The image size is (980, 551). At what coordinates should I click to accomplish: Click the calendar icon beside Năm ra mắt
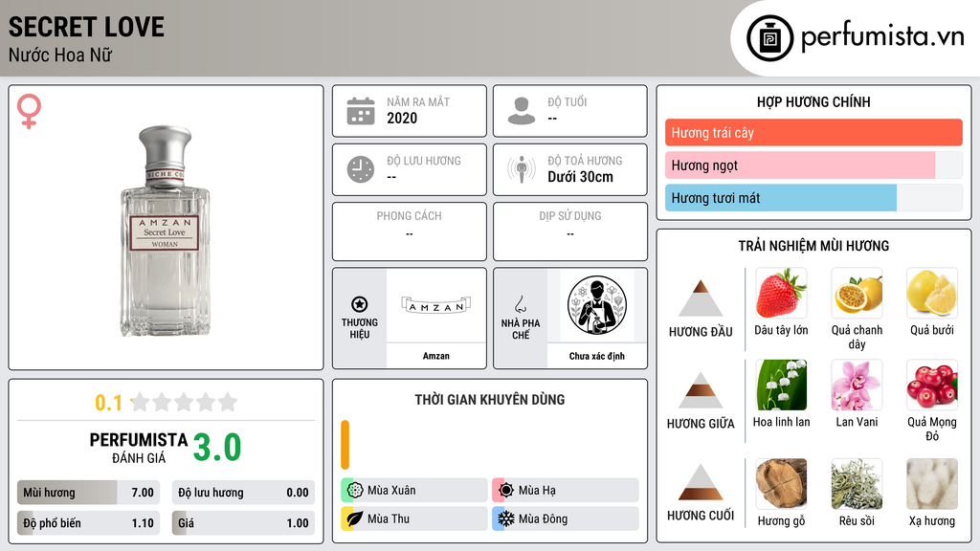361,111
